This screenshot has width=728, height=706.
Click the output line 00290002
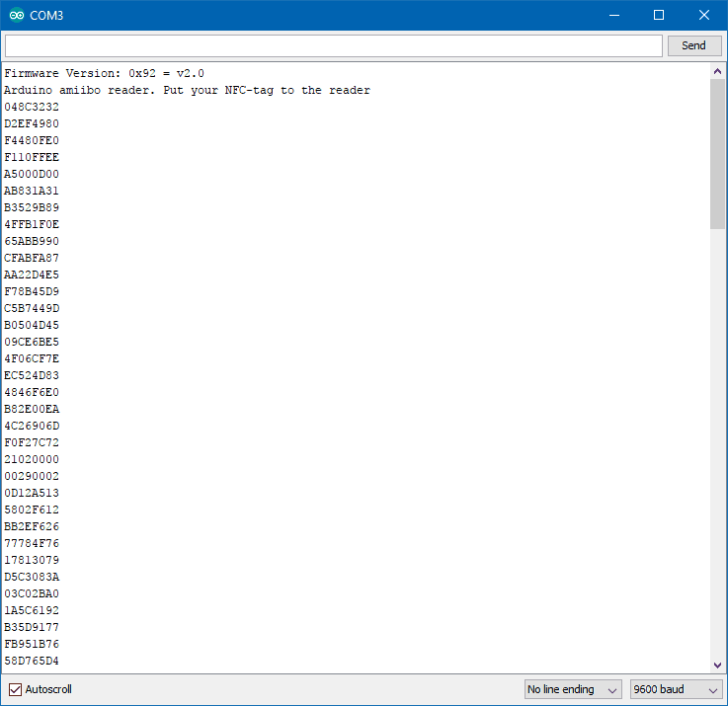pyautogui.click(x=32, y=476)
